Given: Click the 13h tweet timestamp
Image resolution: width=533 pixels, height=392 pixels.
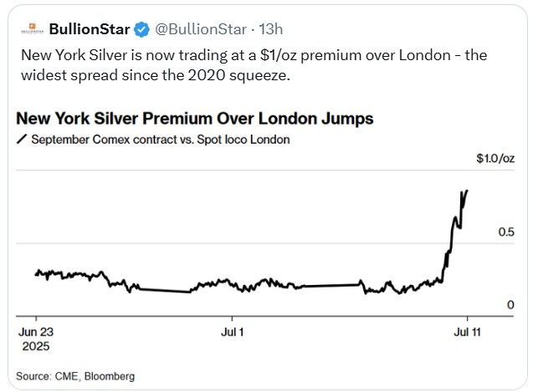Looking at the screenshot, I should (x=270, y=29).
